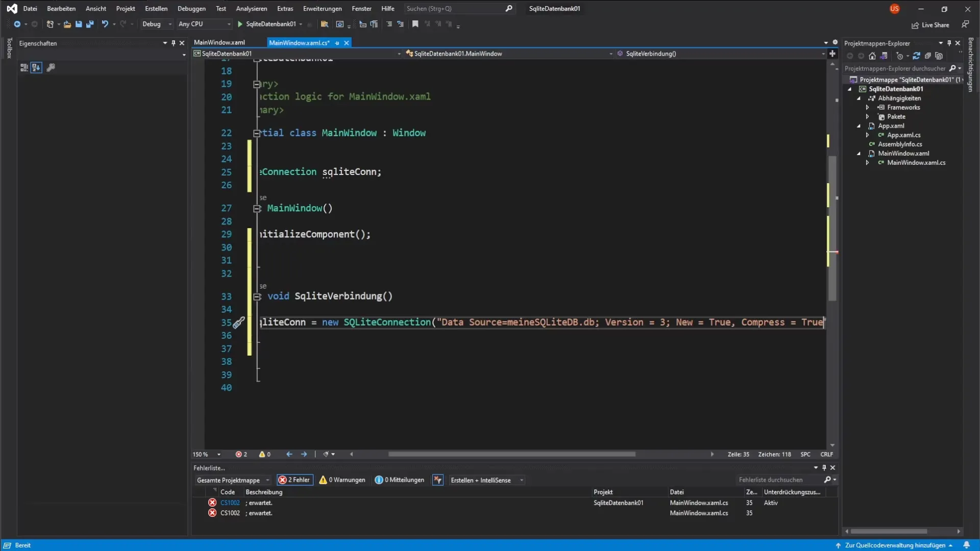Click the New Project toolbar icon
The image size is (980, 551).
point(50,24)
